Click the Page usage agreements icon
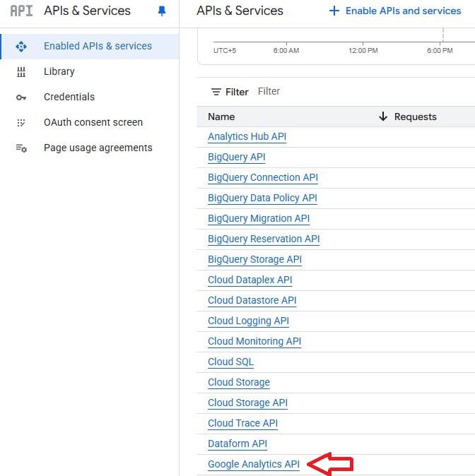This screenshot has width=475, height=476. (x=21, y=148)
